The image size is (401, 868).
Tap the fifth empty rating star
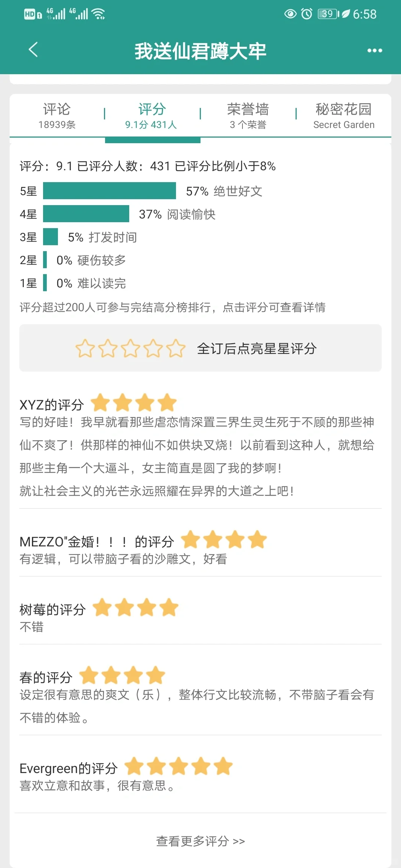click(x=176, y=349)
